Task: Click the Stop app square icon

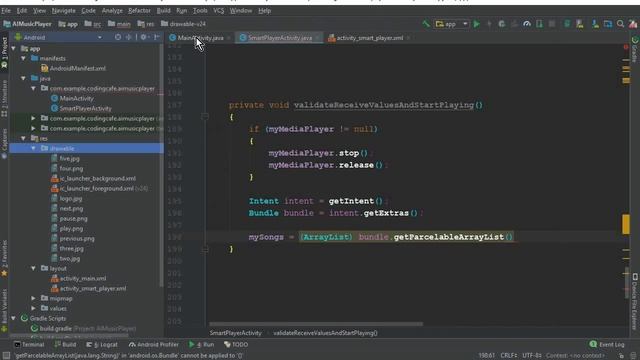Action: (x=552, y=24)
